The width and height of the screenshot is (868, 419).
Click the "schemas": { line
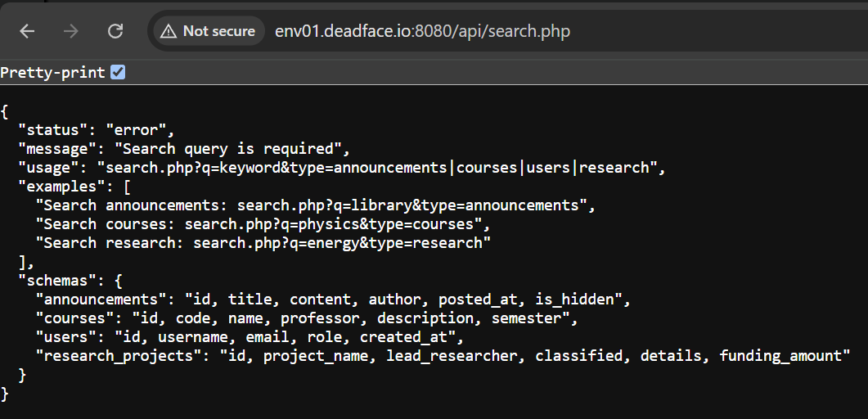point(70,281)
